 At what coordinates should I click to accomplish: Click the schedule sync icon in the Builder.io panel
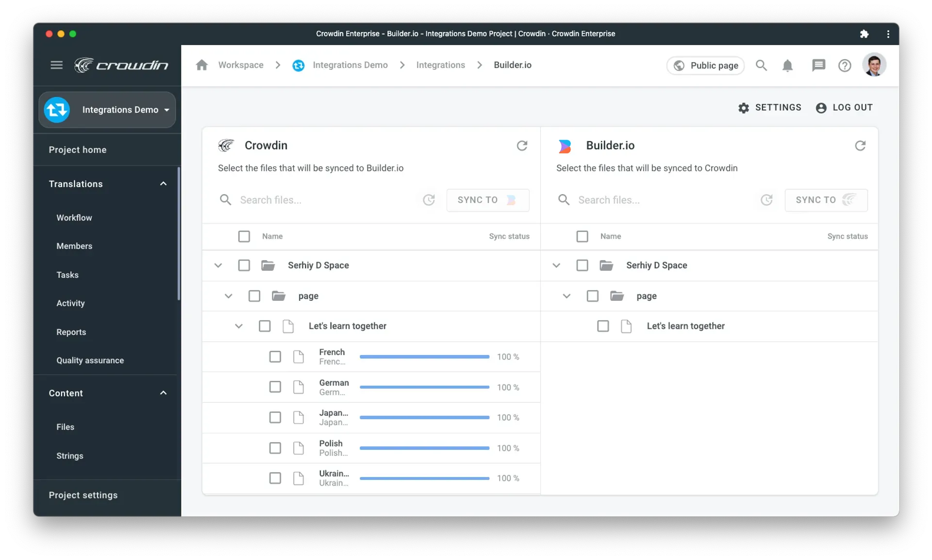(x=766, y=200)
